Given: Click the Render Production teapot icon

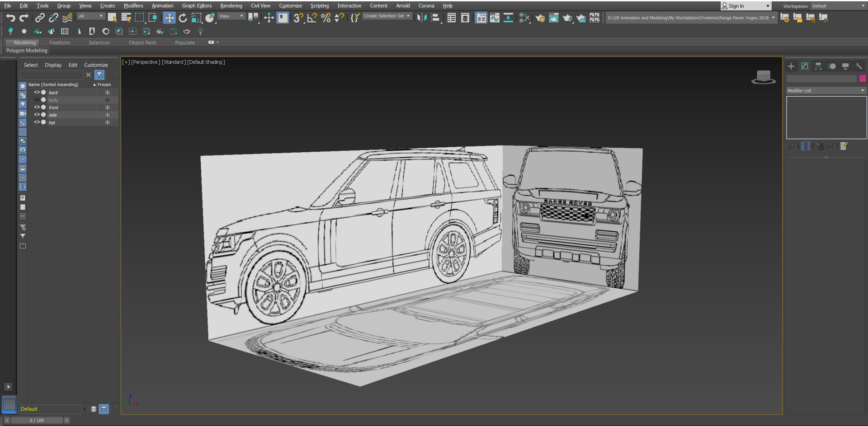Looking at the screenshot, I should coord(568,18).
